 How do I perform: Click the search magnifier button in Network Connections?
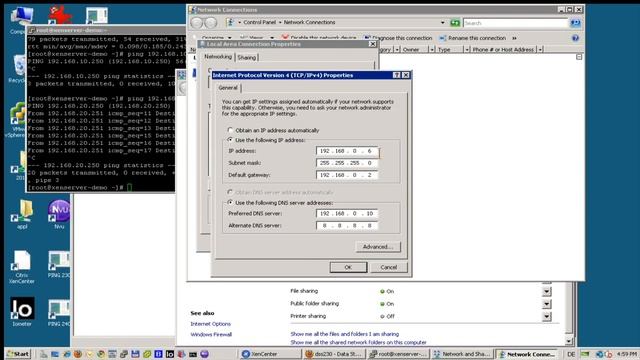[576, 23]
